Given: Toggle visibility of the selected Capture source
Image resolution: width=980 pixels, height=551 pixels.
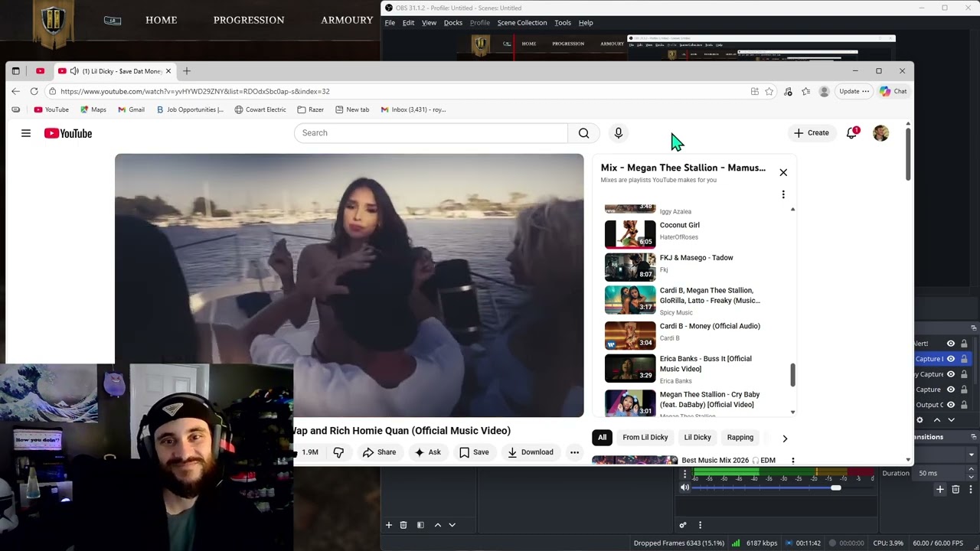Looking at the screenshot, I should pos(951,359).
